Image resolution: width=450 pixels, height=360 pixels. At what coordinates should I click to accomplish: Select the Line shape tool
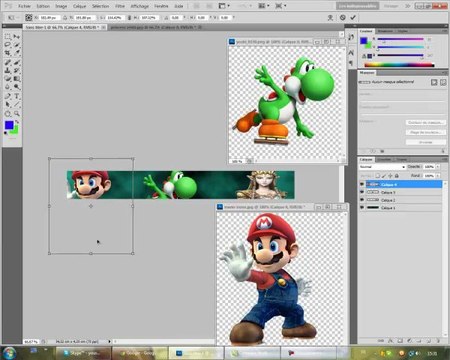point(17,105)
